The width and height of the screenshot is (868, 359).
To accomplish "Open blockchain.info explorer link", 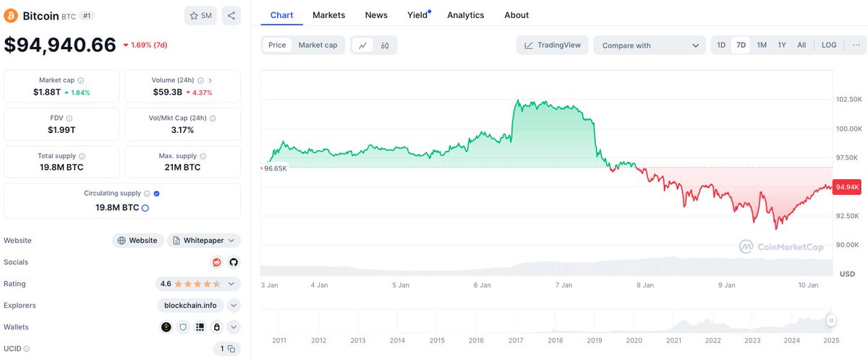I will pos(190,306).
